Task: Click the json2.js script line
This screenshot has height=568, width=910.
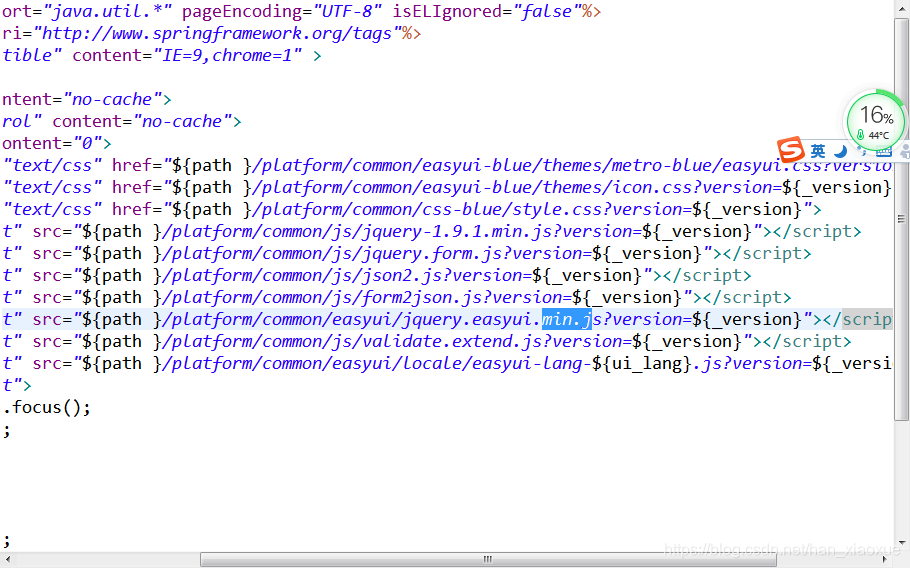Action: click(x=377, y=276)
